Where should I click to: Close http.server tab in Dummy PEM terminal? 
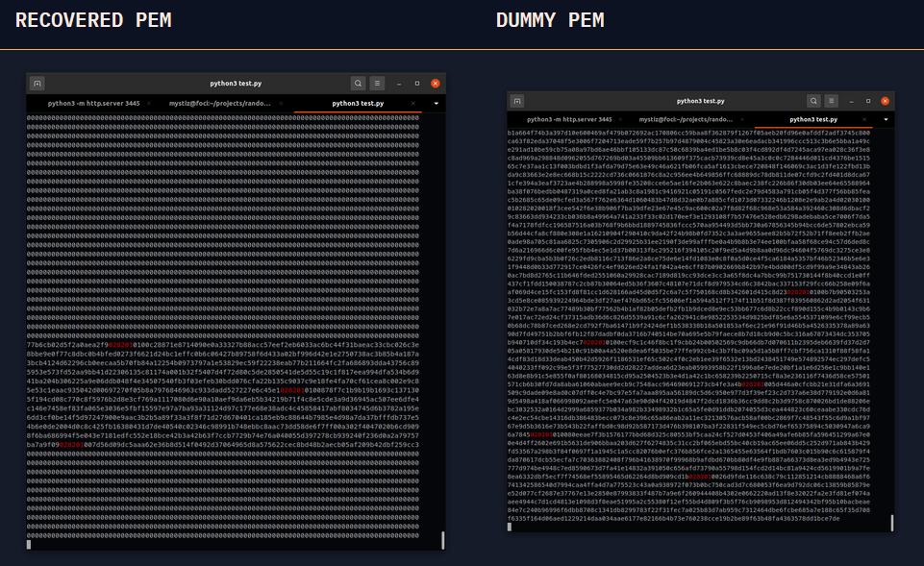pyautogui.click(x=620, y=119)
